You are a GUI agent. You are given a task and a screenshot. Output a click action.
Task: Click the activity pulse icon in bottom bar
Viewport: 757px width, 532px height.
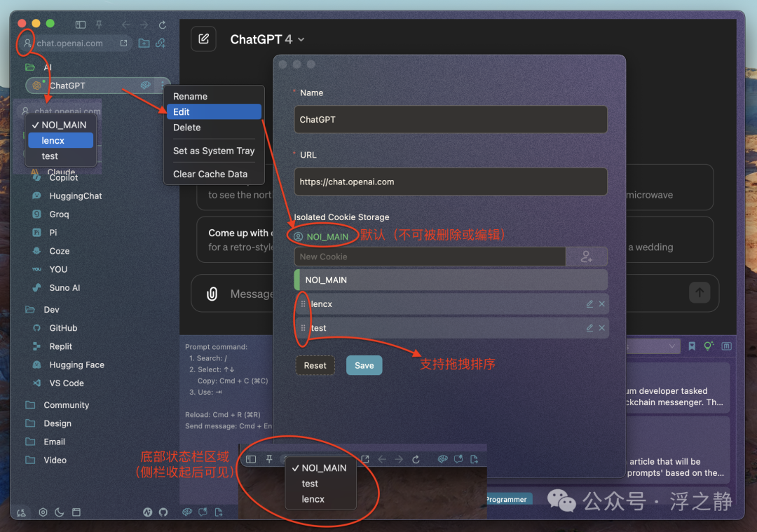[148, 512]
